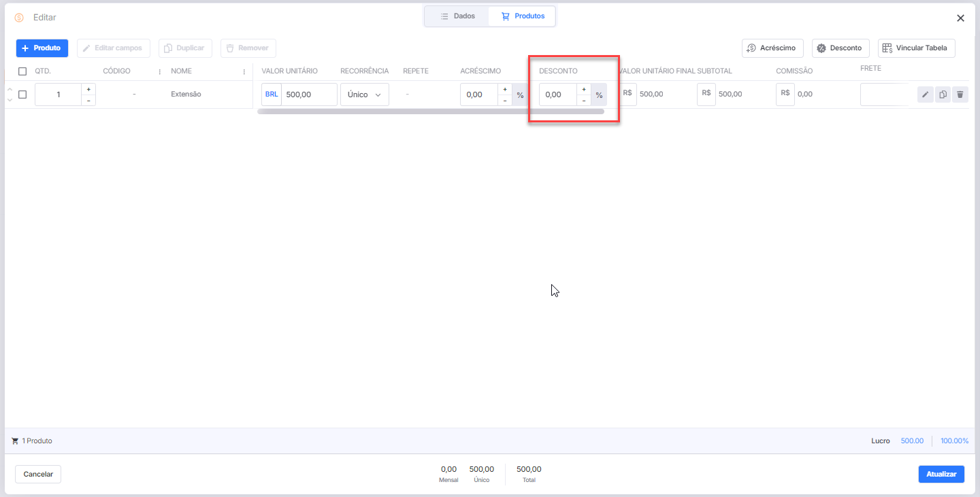Close the Editar dialog with X
The image size is (980, 497).
pos(960,18)
